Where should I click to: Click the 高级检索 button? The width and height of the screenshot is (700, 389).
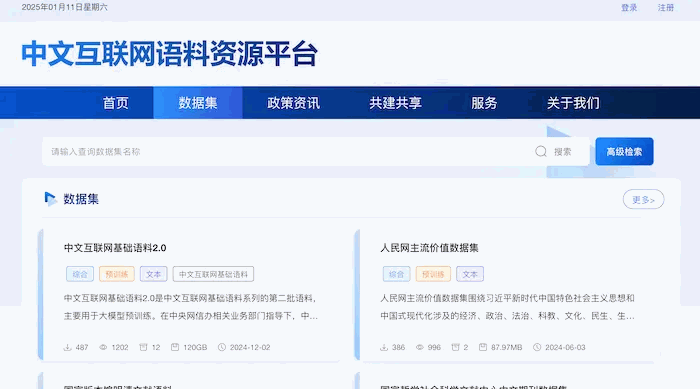(624, 151)
